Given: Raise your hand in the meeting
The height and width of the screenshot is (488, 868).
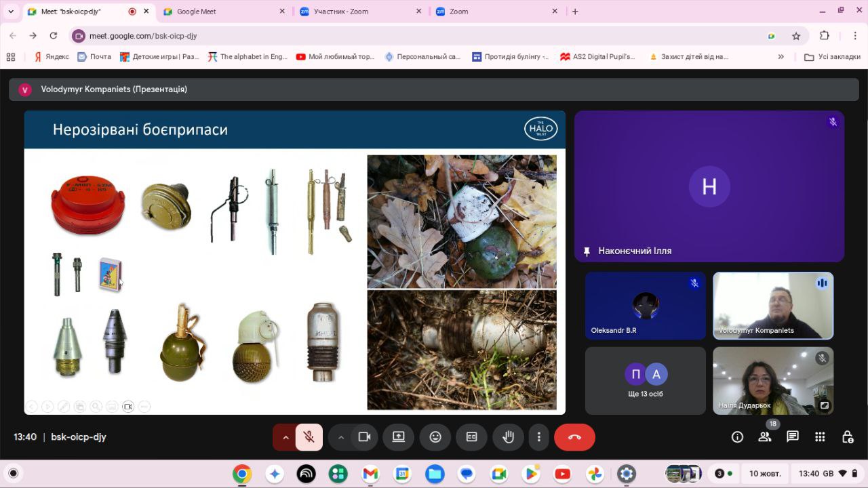Looking at the screenshot, I should (507, 437).
